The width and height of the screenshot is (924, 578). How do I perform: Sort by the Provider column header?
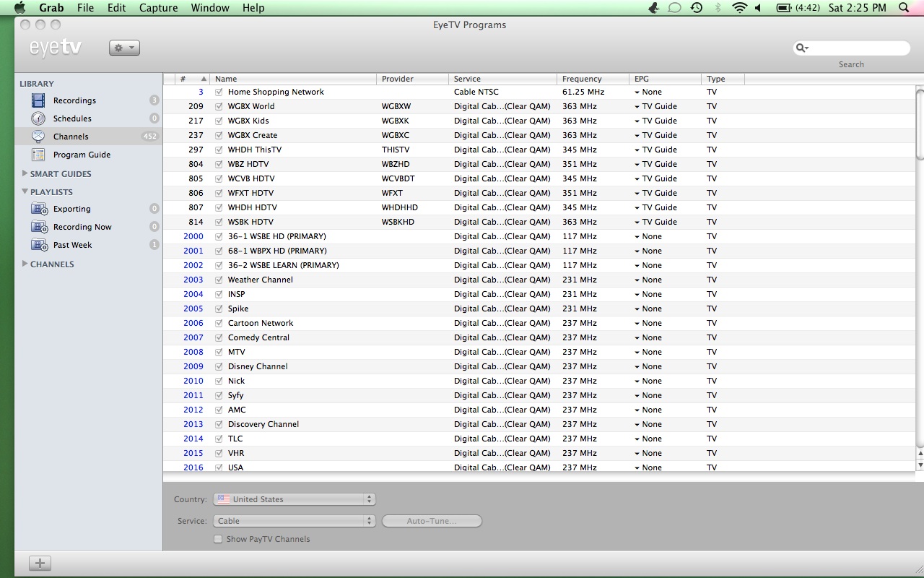tap(412, 79)
